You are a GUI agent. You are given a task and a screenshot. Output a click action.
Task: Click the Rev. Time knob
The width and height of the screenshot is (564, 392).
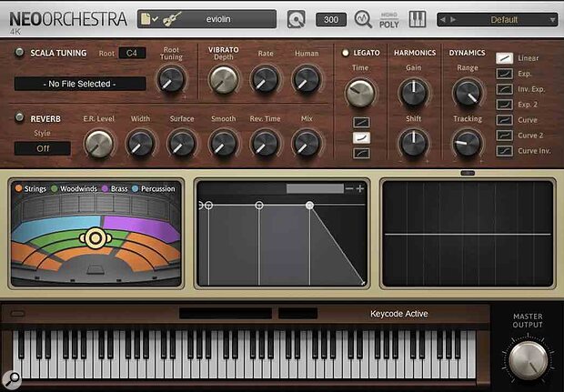265,144
